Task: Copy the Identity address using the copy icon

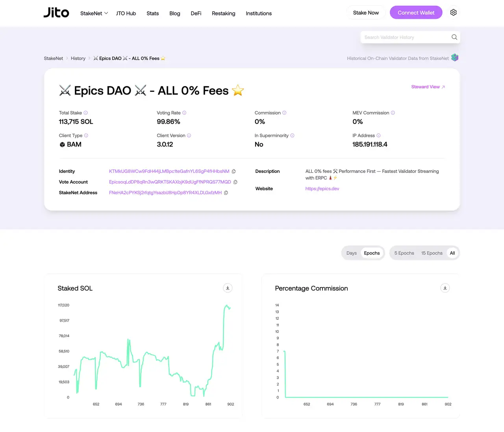Action: point(233,171)
